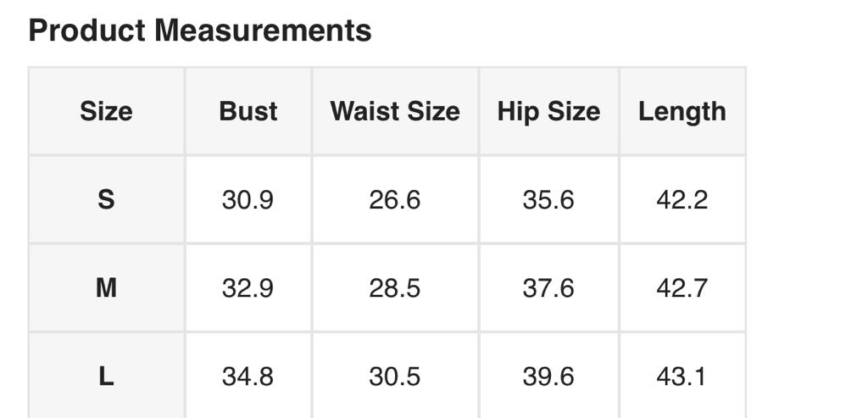Click waist value 28.5 for size M

pyautogui.click(x=395, y=288)
